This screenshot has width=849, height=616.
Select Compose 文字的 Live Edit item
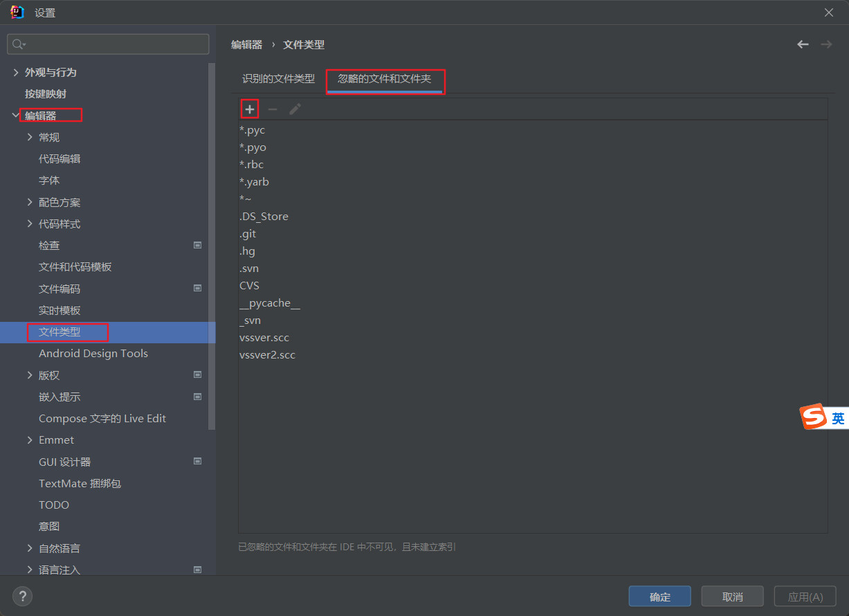102,418
